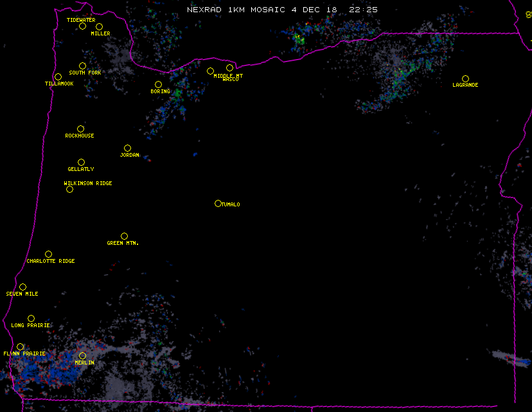Select the Green Mtn. station marker
This screenshot has height=412, width=532.
pyautogui.click(x=124, y=237)
